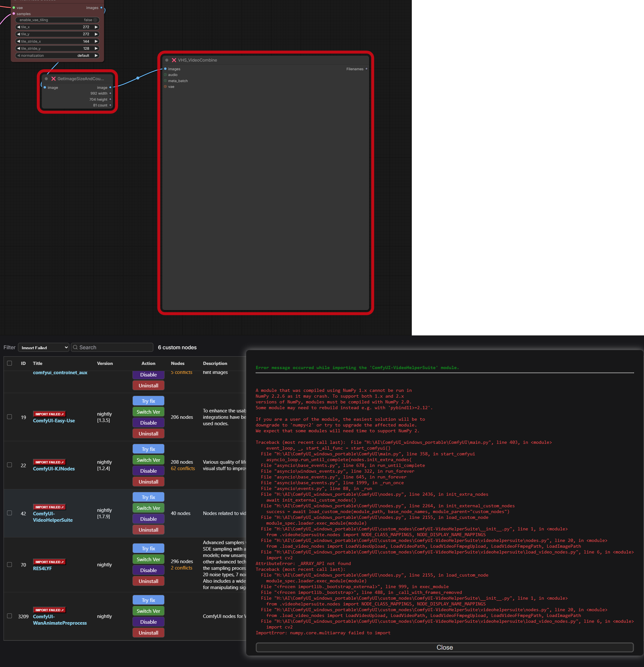Toggle the enable_vae_tiling switch

point(95,20)
